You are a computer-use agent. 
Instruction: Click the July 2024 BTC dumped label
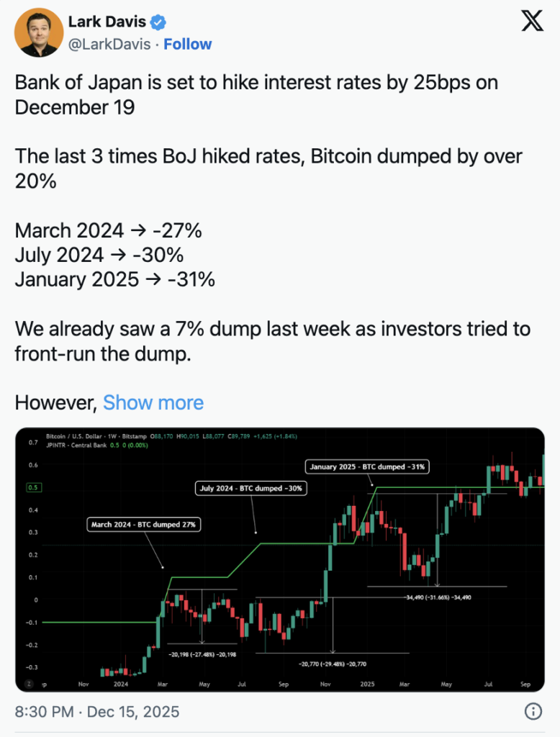click(250, 489)
